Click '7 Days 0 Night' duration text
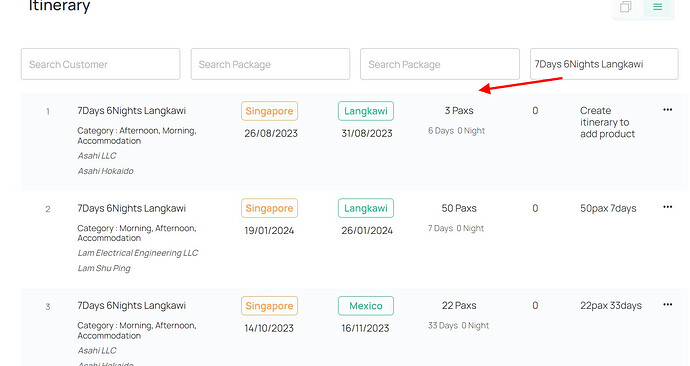Image resolution: width=690 pixels, height=366 pixels. coord(456,228)
